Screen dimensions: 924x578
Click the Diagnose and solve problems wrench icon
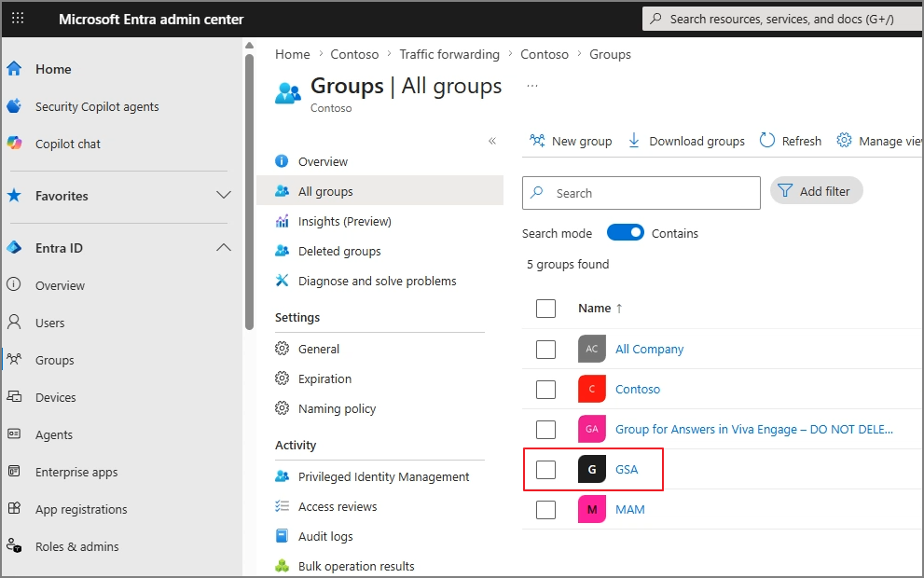[283, 281]
